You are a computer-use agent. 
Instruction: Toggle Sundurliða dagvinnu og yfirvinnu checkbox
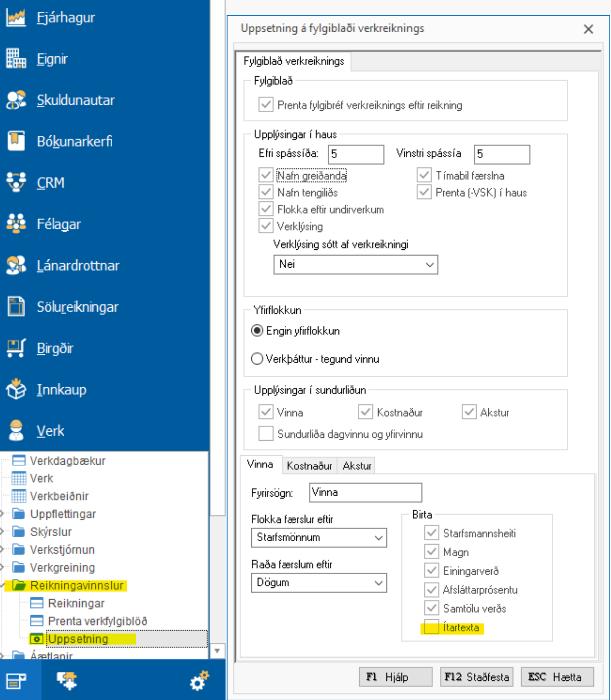click(x=266, y=434)
